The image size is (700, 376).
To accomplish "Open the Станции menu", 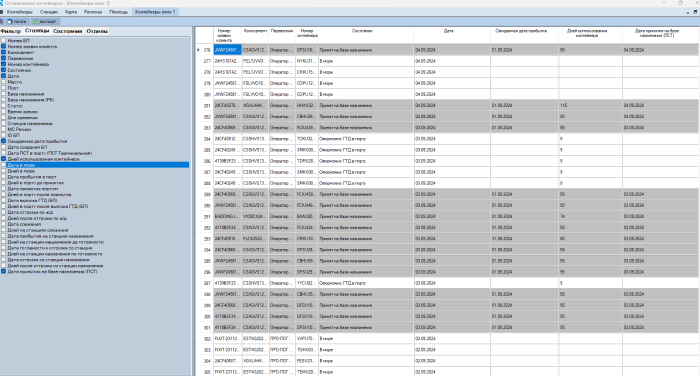I will coord(49,12).
